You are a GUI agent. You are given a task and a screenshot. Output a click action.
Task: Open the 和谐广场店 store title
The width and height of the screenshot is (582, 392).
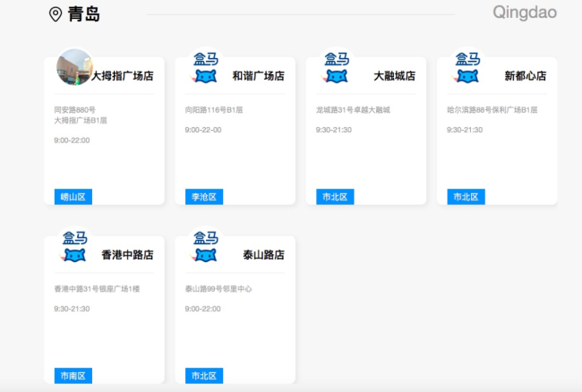[259, 76]
